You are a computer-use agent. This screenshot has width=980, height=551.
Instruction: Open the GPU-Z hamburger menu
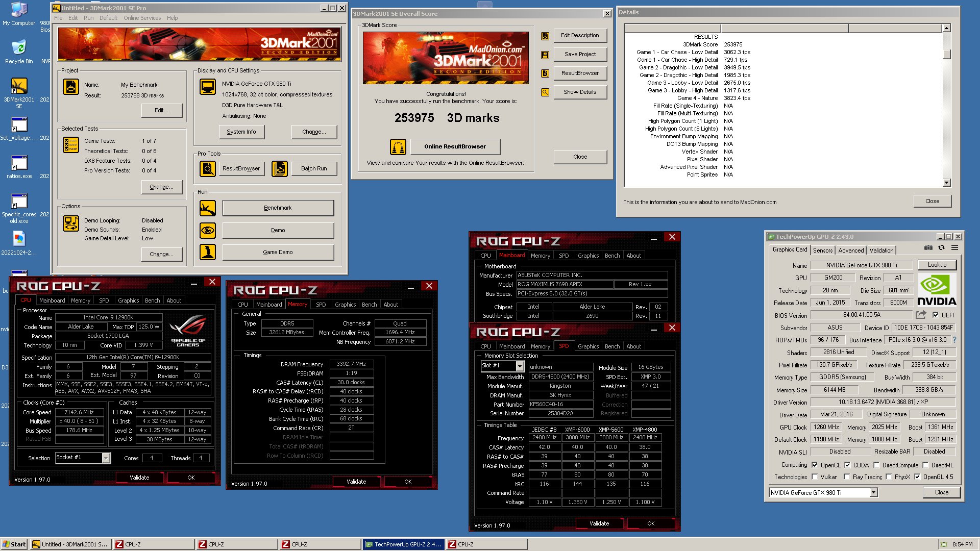(x=954, y=248)
